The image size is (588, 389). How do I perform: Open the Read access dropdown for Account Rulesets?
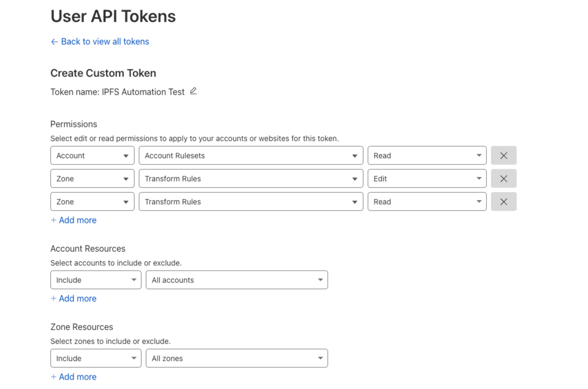coord(427,156)
